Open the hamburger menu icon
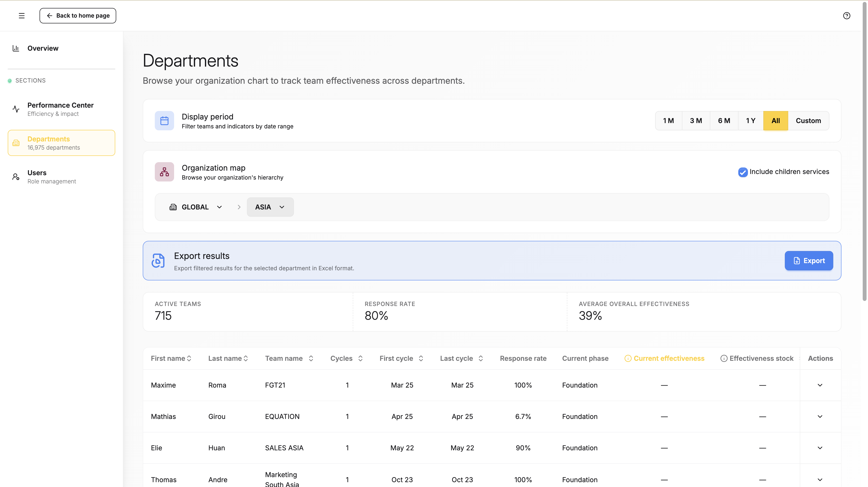The width and height of the screenshot is (868, 487). point(21,15)
